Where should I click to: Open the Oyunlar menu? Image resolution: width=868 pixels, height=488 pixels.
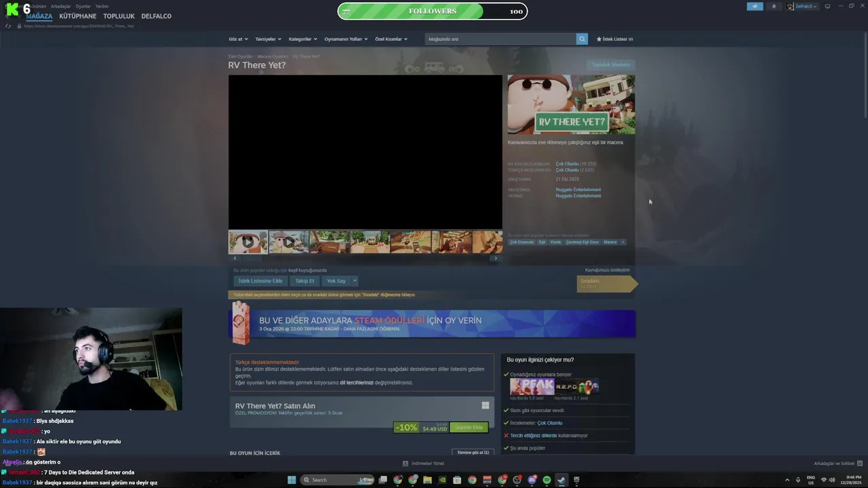click(x=83, y=6)
